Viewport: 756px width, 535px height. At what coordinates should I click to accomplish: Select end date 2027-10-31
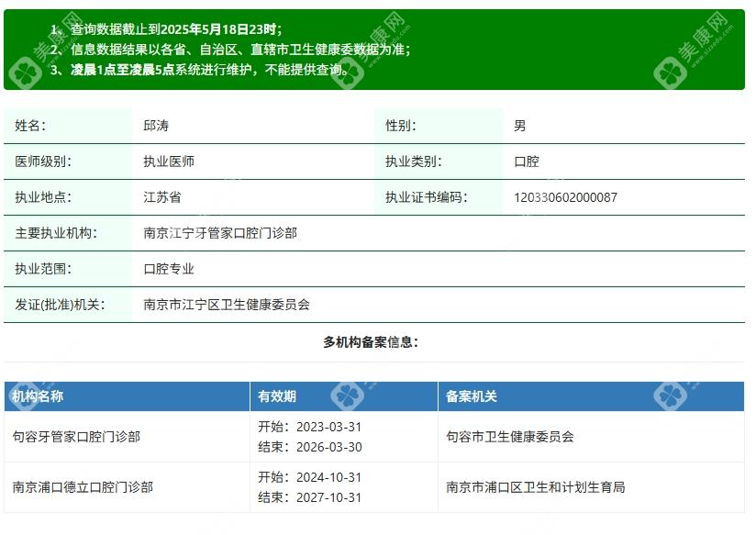[x=328, y=498]
